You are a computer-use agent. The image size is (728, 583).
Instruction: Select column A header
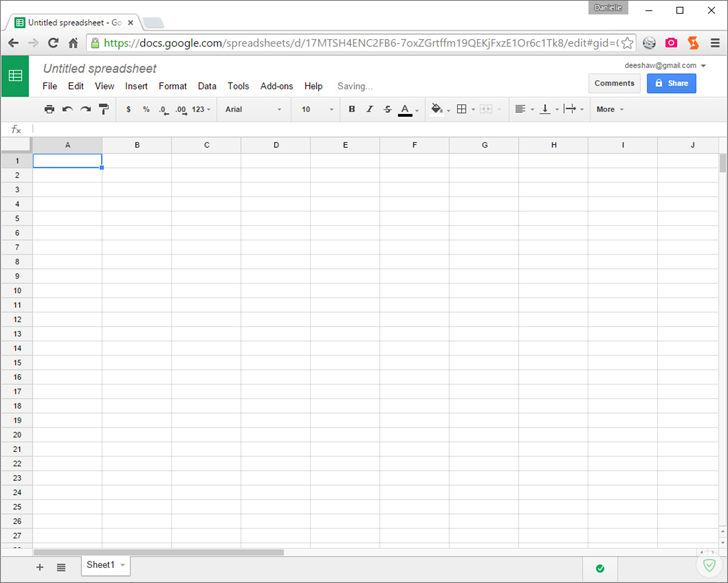pyautogui.click(x=67, y=145)
